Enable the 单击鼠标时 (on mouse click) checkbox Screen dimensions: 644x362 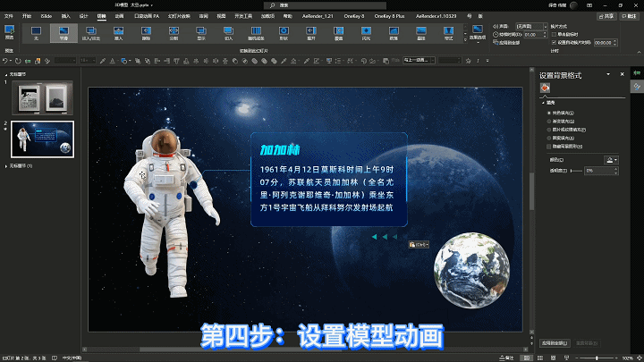[554, 35]
